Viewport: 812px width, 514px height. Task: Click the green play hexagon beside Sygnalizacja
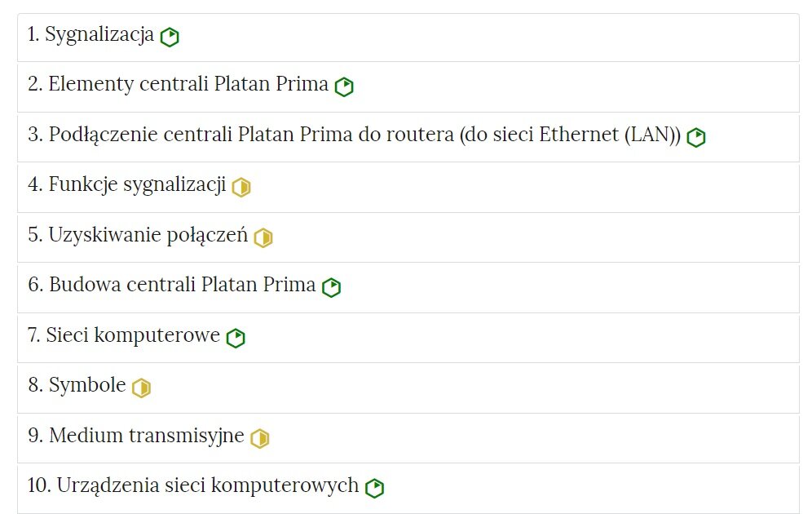click(170, 37)
